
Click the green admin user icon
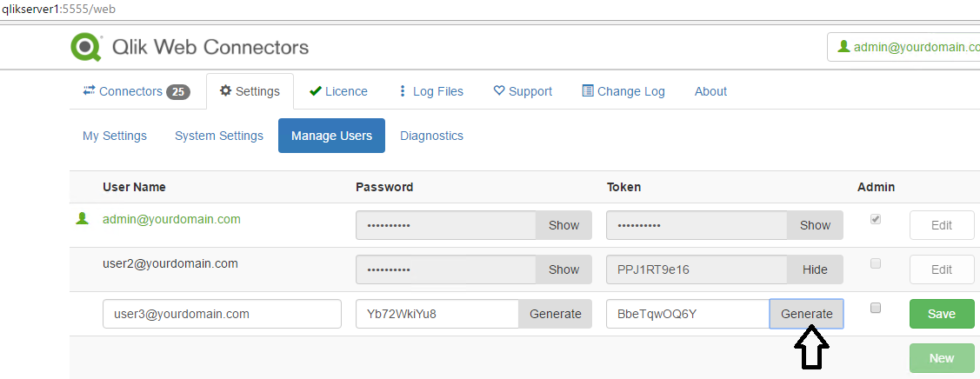pos(83,219)
